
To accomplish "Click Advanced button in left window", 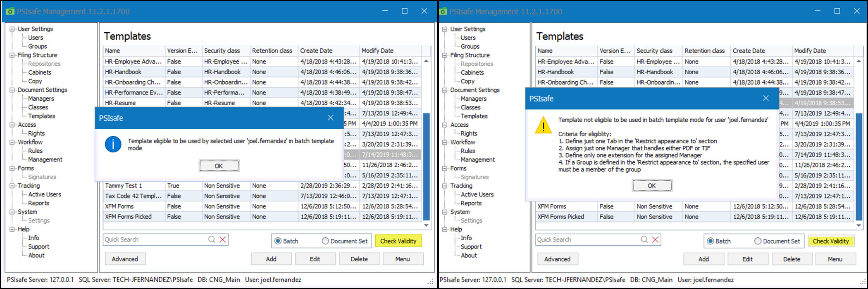I will 125,259.
